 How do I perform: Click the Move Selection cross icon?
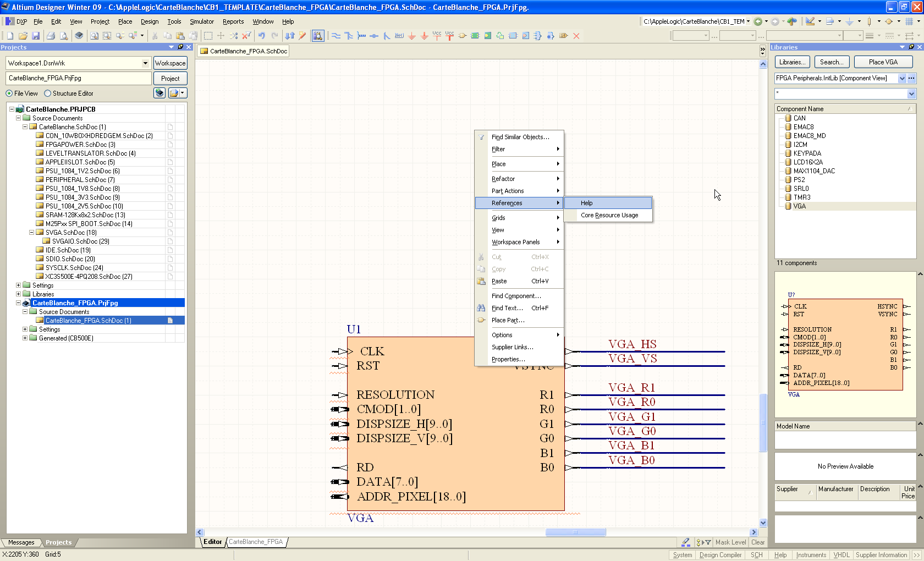click(221, 36)
